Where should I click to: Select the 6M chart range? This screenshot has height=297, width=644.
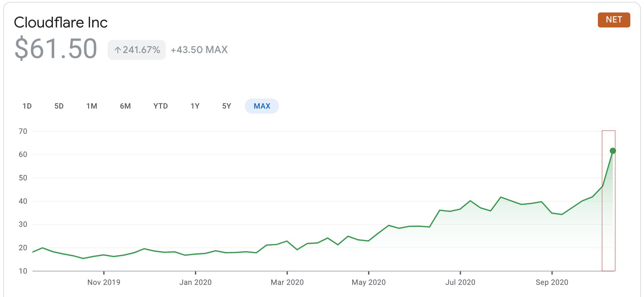pyautogui.click(x=125, y=106)
